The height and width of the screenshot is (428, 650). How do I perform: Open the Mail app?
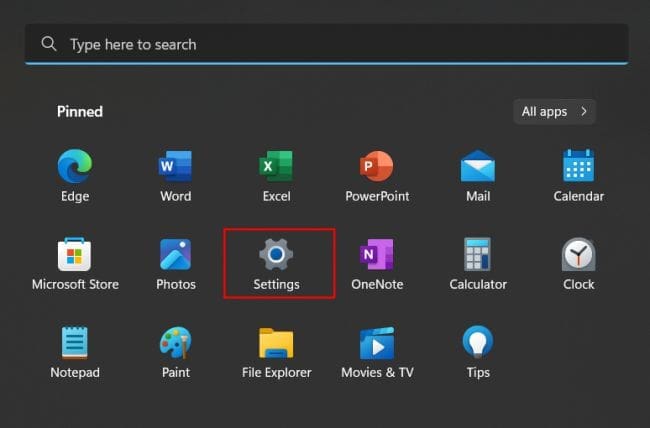478,166
